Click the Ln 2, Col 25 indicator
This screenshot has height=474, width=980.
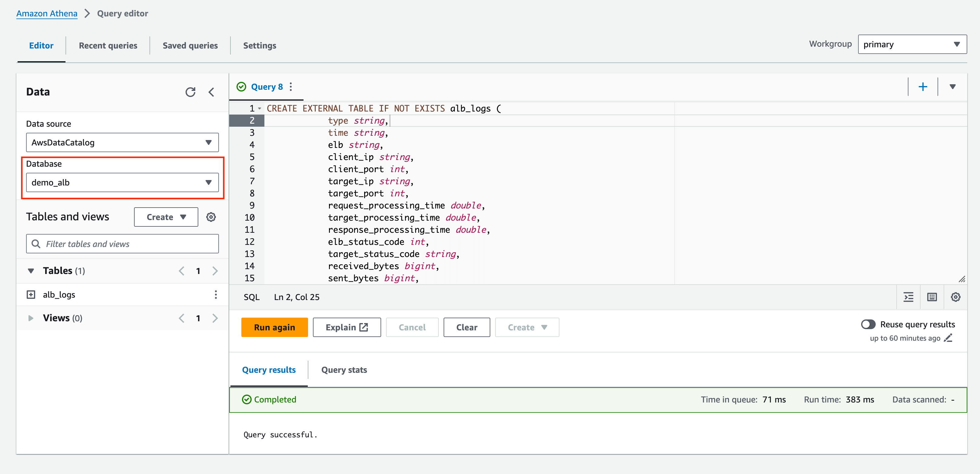click(297, 297)
